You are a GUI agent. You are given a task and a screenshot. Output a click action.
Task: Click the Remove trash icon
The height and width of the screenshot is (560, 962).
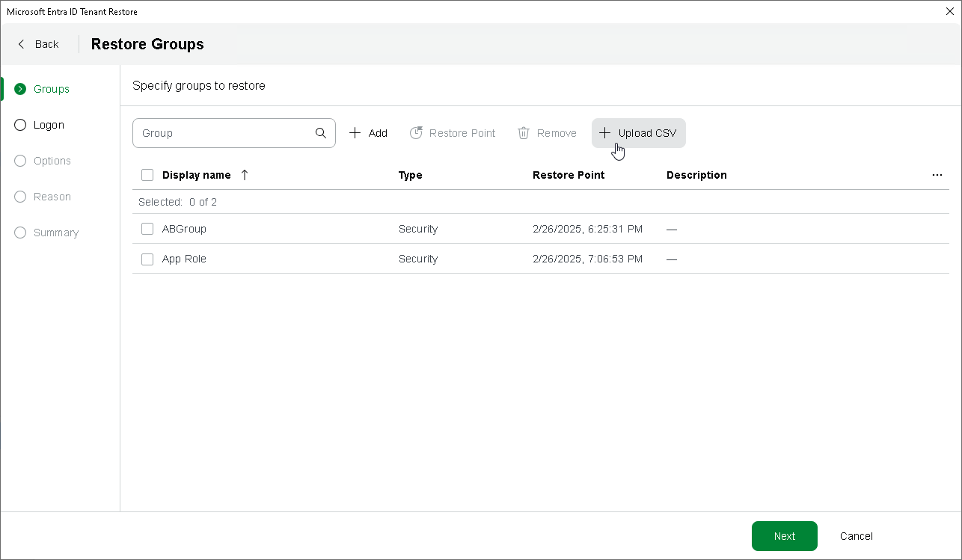524,133
